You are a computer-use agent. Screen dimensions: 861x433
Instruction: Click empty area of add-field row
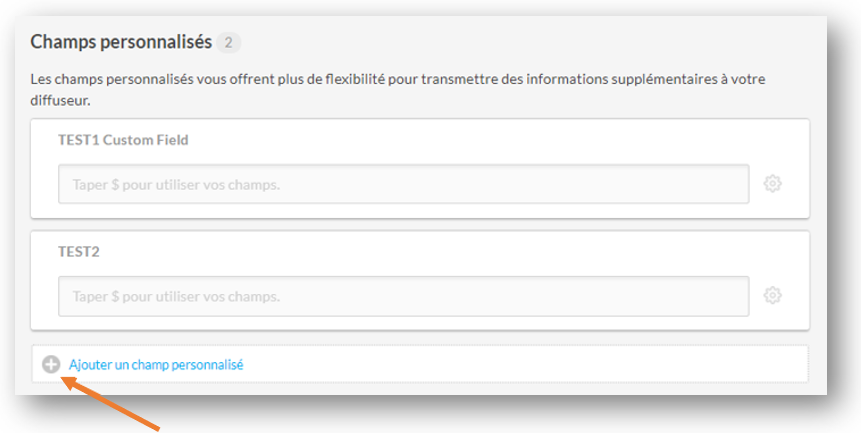click(550, 365)
